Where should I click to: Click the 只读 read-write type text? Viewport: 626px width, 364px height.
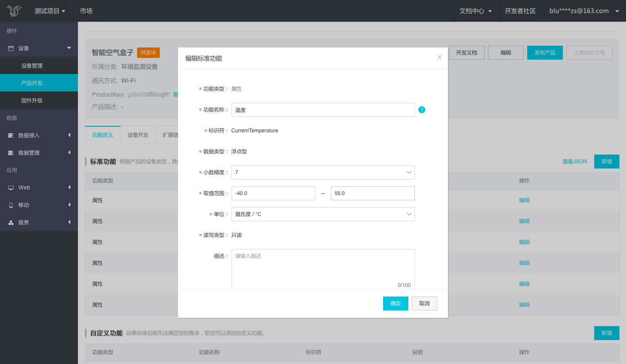pos(236,235)
